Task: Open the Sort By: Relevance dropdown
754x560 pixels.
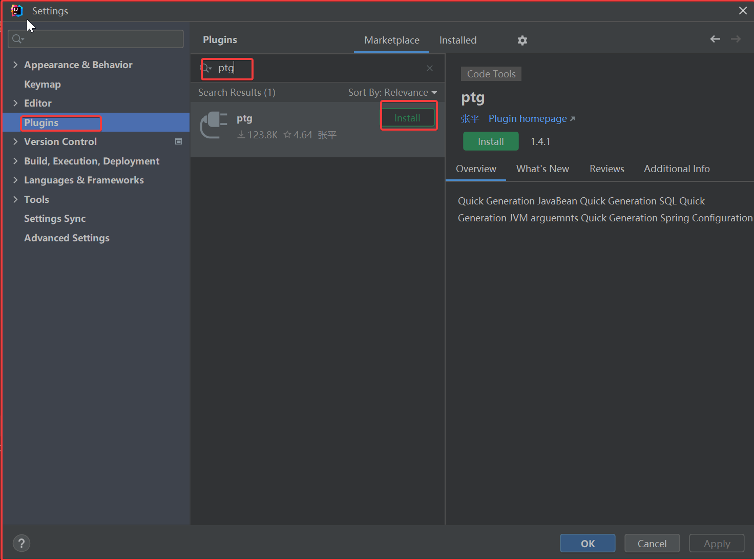Action: [x=392, y=92]
